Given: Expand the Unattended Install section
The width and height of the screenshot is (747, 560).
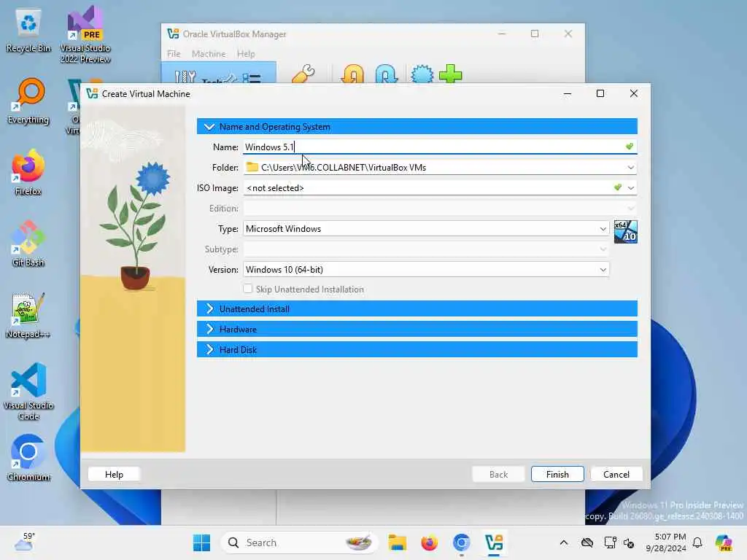Looking at the screenshot, I should click(x=417, y=308).
